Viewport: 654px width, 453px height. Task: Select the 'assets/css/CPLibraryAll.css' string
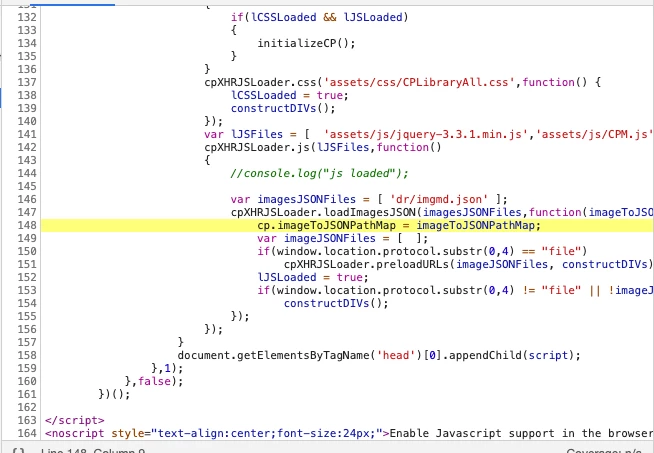[x=419, y=82]
